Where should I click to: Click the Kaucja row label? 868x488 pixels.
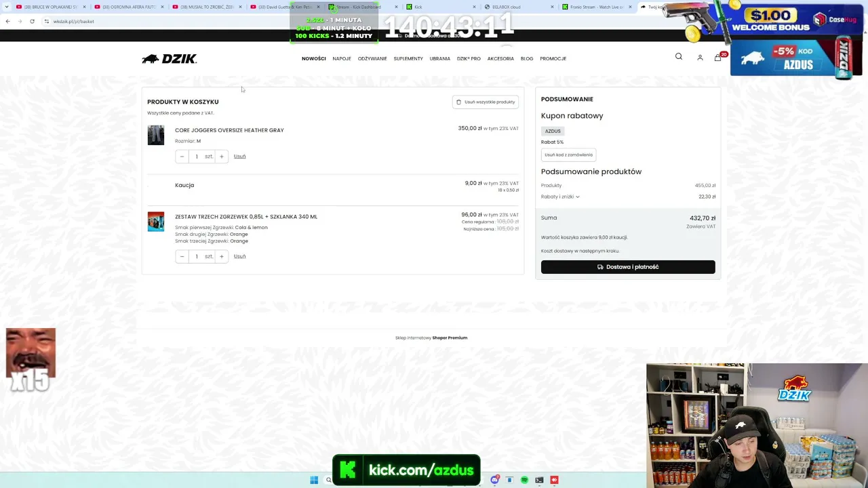(184, 185)
